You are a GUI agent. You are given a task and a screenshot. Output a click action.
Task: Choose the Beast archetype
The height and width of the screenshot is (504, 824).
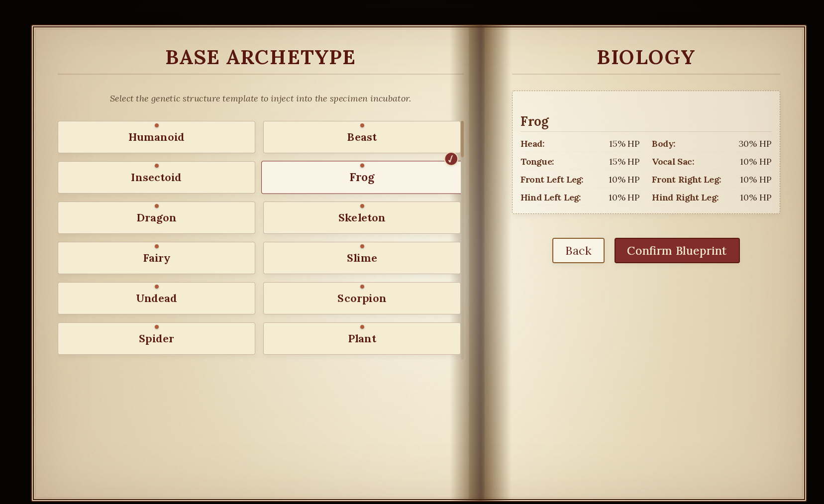tap(362, 137)
